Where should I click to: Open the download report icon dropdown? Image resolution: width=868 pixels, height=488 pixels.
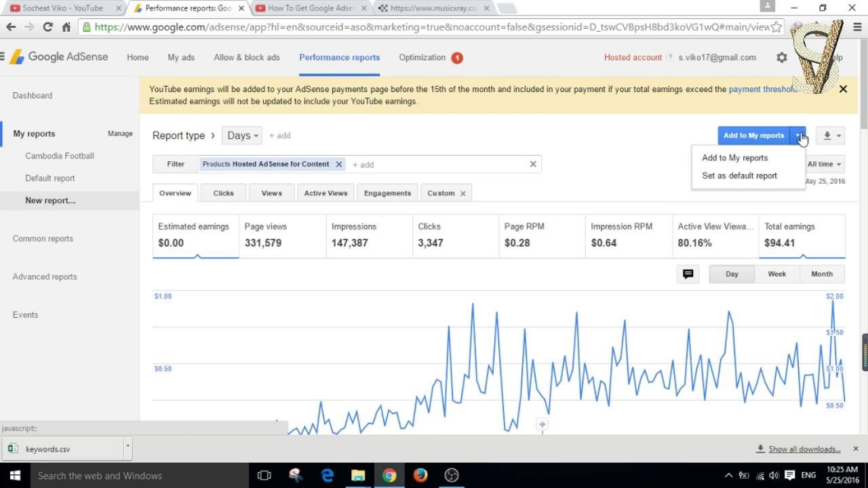pos(831,136)
